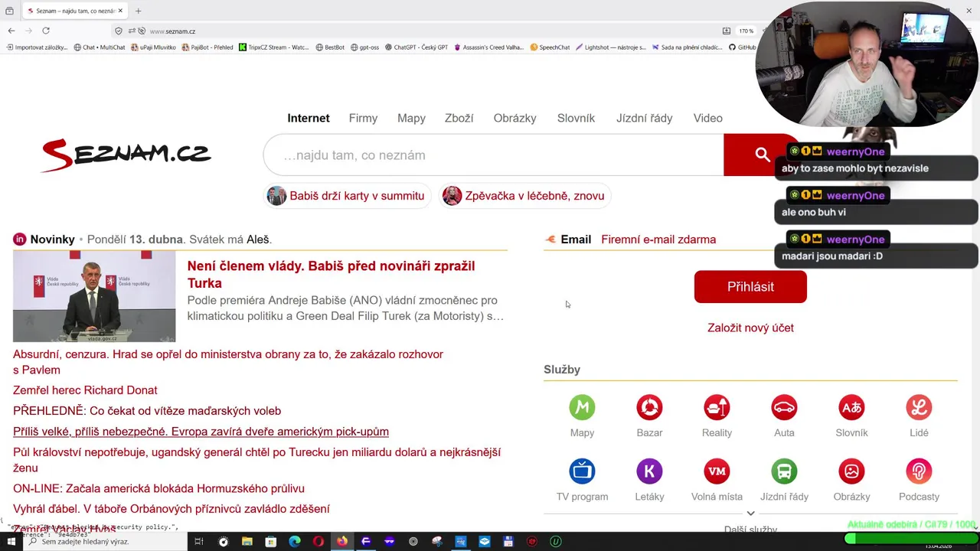Open the Zemřel herec Richard Donat article
The width and height of the screenshot is (980, 551).
85,390
